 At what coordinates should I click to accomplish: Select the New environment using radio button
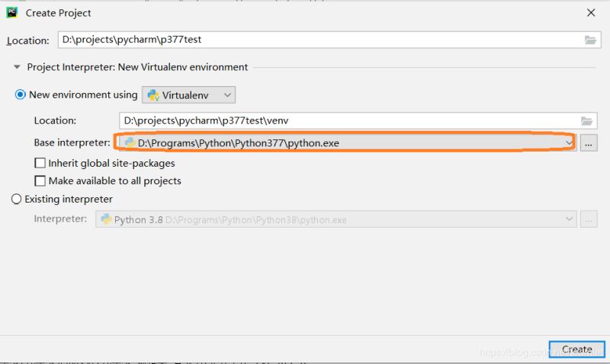(x=21, y=95)
